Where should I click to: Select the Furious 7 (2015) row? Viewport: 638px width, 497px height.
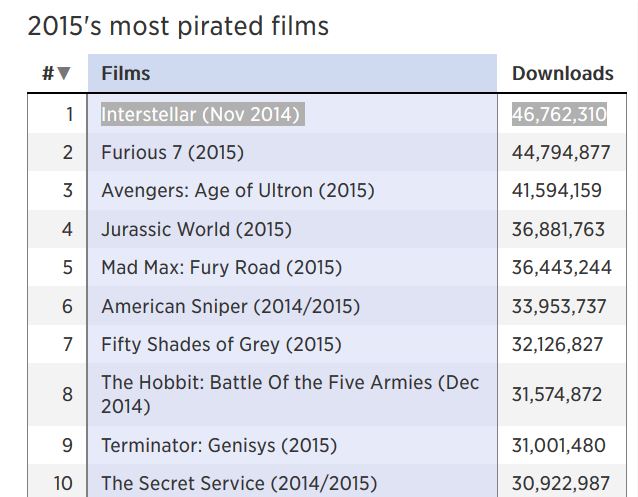[327, 153]
